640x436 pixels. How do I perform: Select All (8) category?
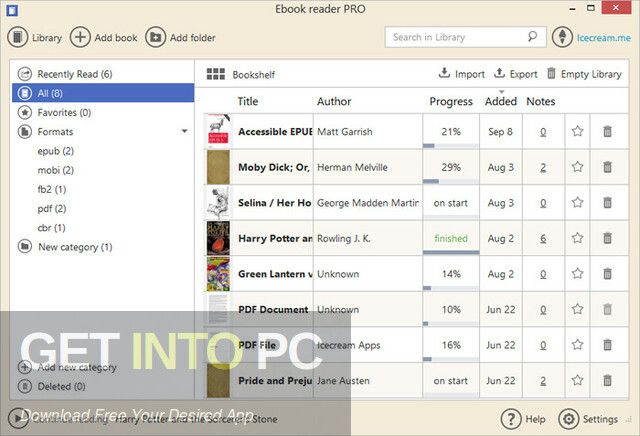coord(103,93)
